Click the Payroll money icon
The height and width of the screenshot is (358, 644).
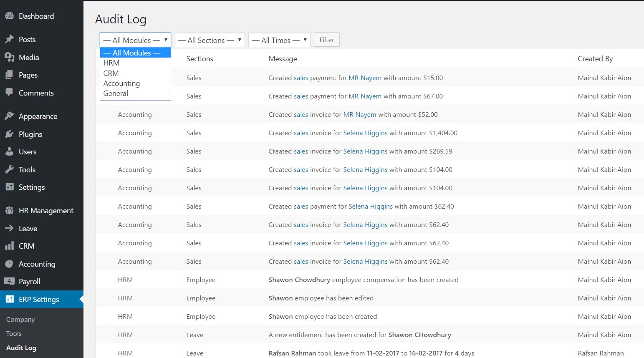pos(9,281)
